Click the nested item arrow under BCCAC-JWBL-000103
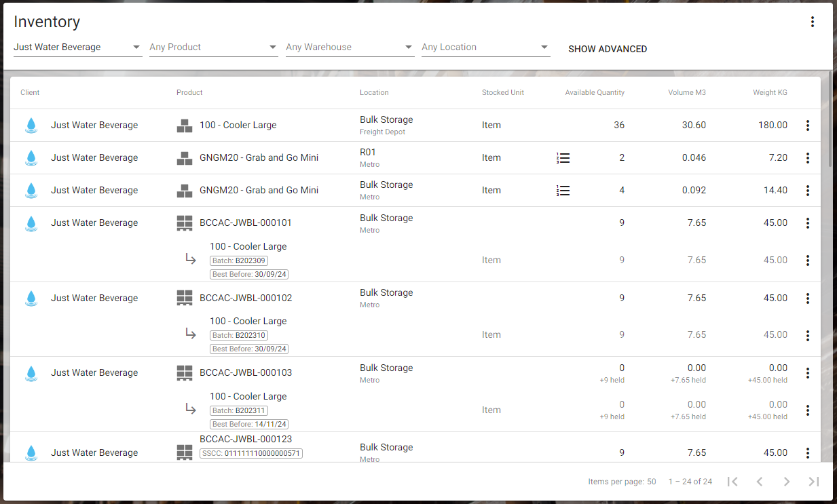Viewport: 837px width, 504px height. (x=191, y=409)
